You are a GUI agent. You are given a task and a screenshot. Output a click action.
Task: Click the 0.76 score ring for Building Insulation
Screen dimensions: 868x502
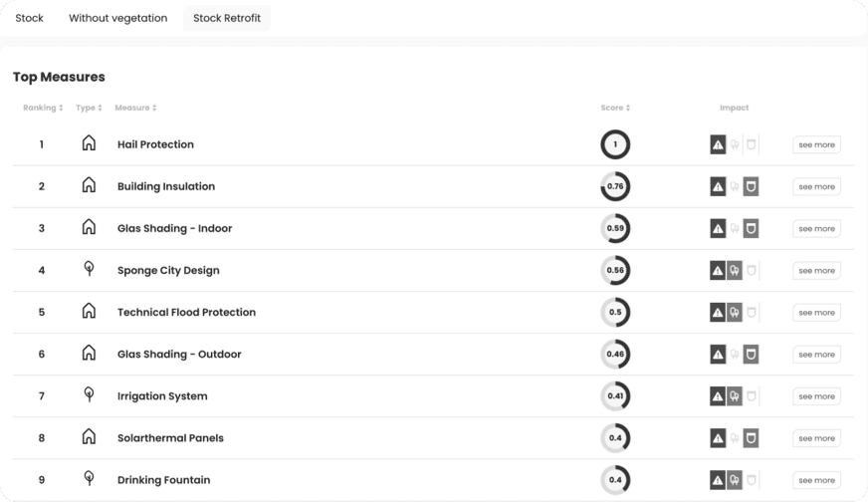pos(615,186)
